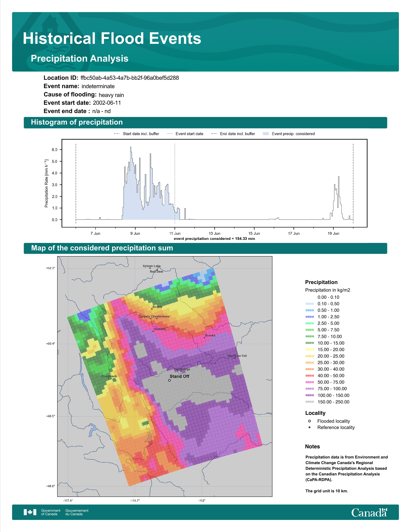Image resolution: width=411 pixels, height=532 pixels.
Task: Click the 7.50 - 10.00 legend swatch
Action: 309,336
